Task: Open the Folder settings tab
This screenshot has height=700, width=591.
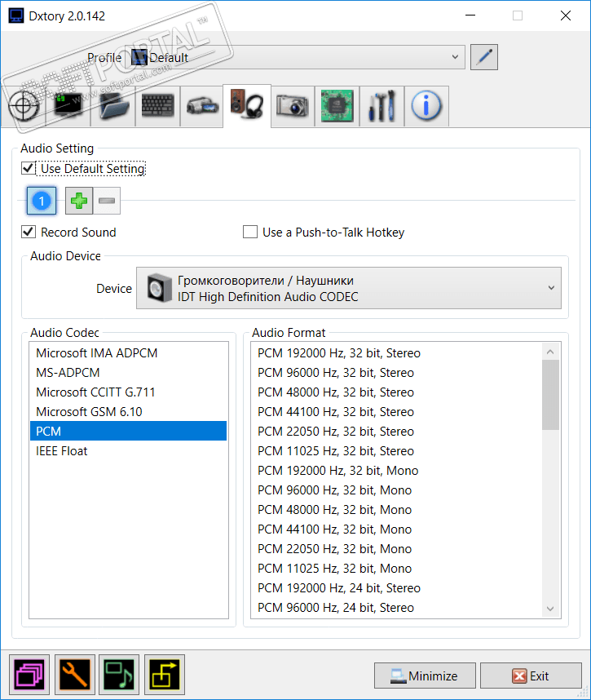Action: (112, 106)
